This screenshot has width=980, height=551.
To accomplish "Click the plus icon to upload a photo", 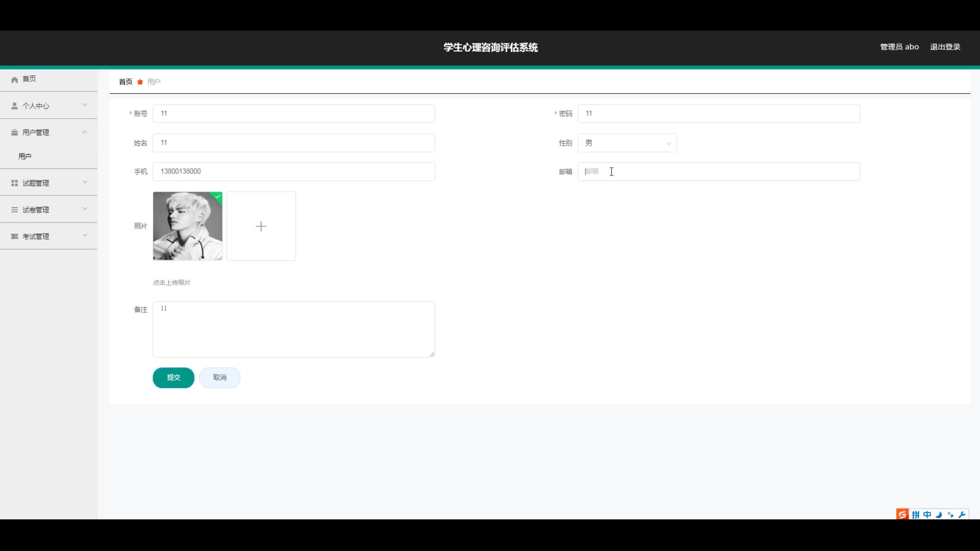I will [261, 226].
